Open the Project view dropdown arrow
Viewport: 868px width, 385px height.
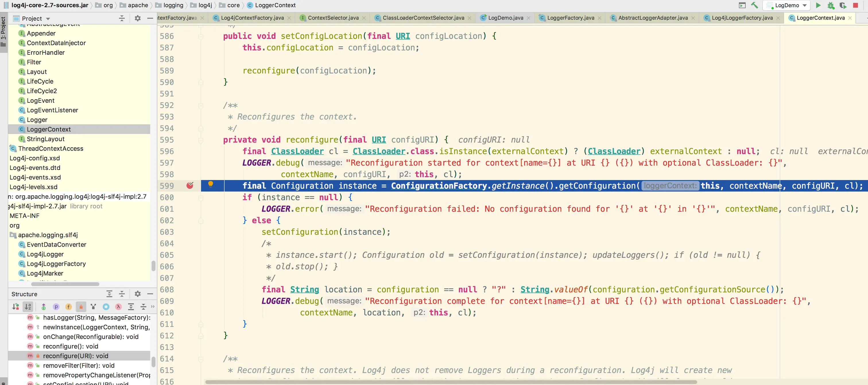[48, 19]
